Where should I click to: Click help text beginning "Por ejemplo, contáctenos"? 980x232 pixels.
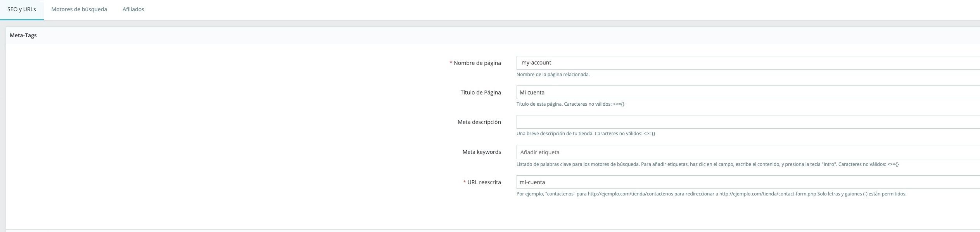711,194
